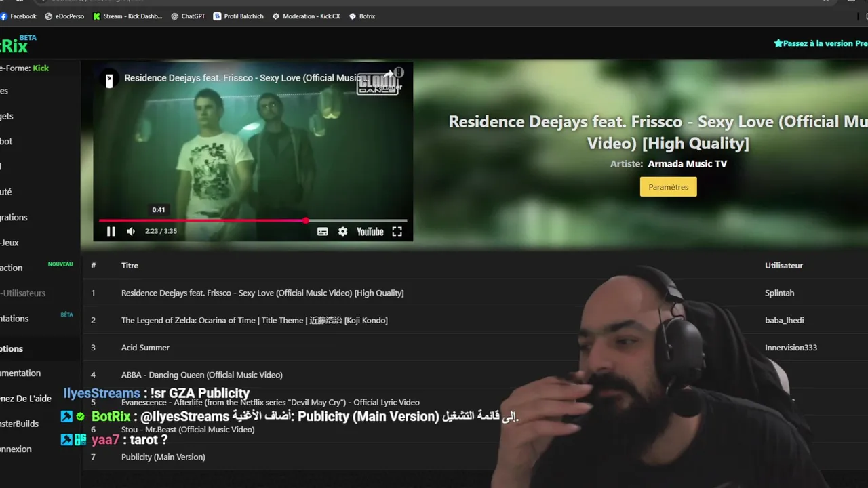Select the Legend of Zelda Title Theme row

point(475,320)
